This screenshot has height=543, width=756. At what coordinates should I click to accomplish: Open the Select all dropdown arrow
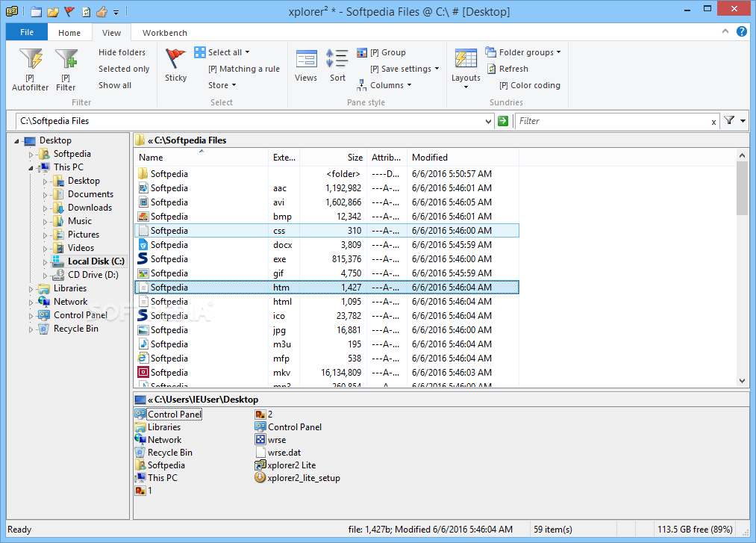(x=247, y=52)
